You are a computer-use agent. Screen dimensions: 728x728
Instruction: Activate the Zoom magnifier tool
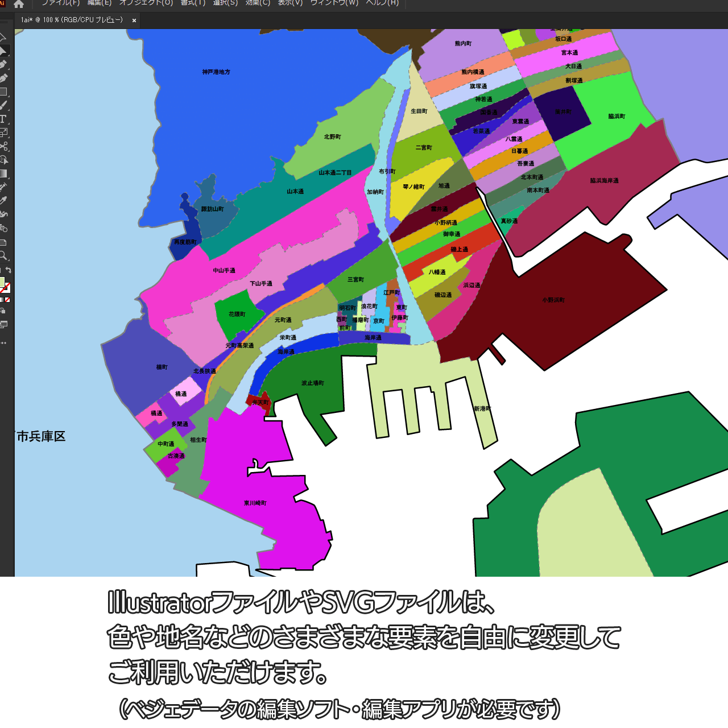3,255
